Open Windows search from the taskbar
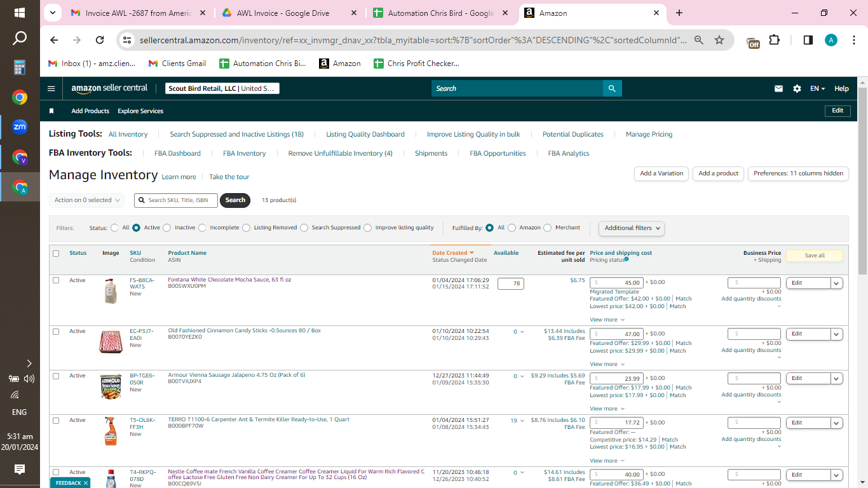 click(x=20, y=38)
